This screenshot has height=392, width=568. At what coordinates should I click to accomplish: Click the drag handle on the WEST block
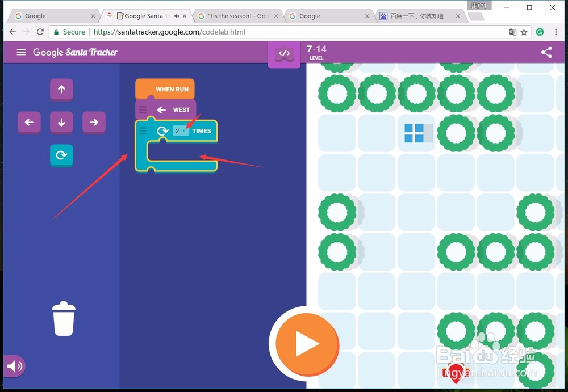143,109
